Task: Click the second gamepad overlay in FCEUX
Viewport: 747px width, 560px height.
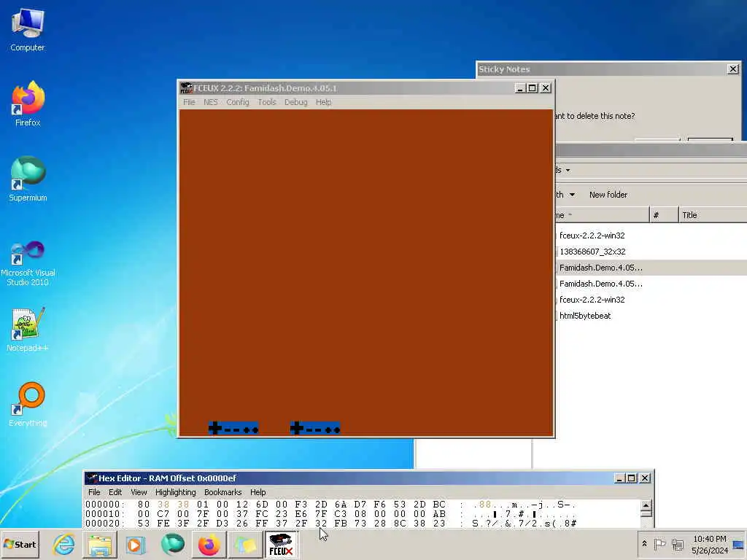Action: click(315, 428)
